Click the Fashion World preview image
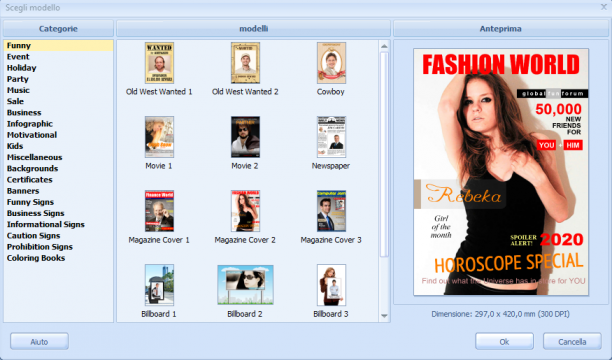612x360 pixels. click(x=501, y=172)
